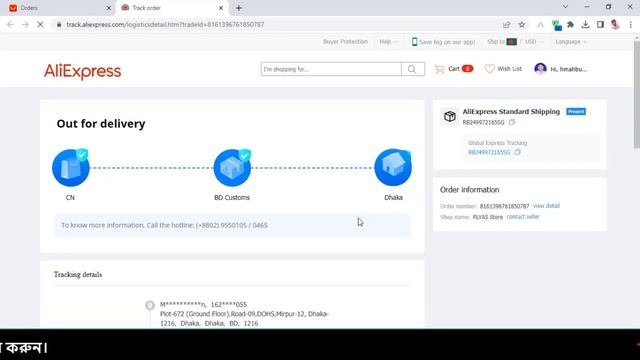Click the AliExpress Standard Shipping title

pos(511,111)
